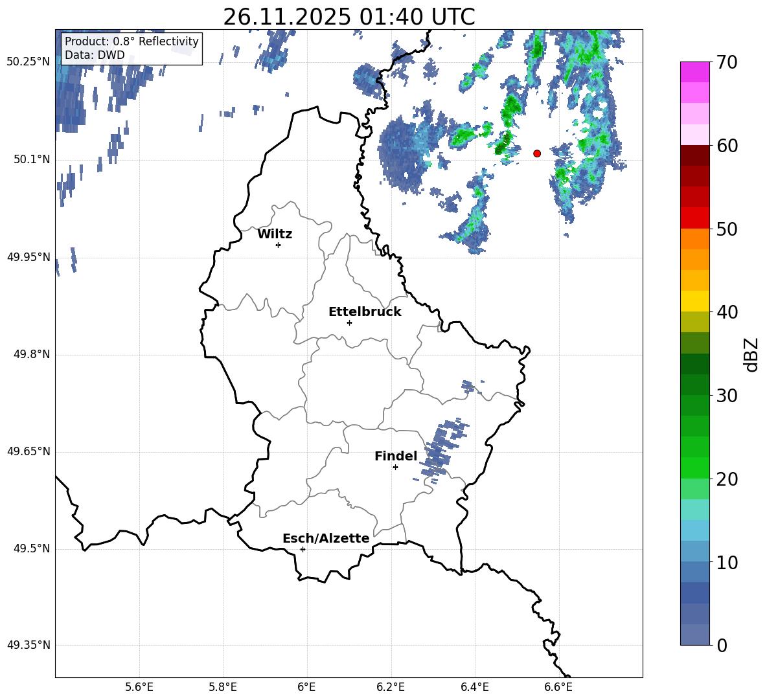Click the 0 value on the colorbar

[x=722, y=646]
